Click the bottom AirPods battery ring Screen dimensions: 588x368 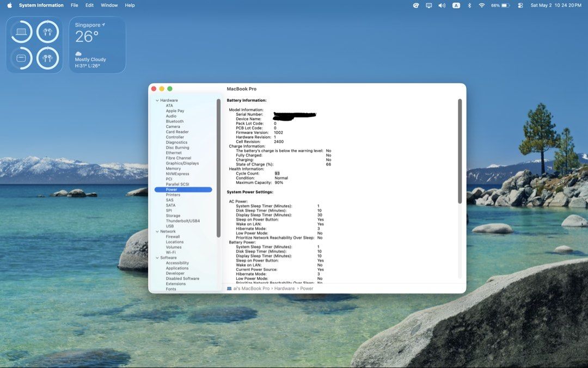(x=47, y=58)
